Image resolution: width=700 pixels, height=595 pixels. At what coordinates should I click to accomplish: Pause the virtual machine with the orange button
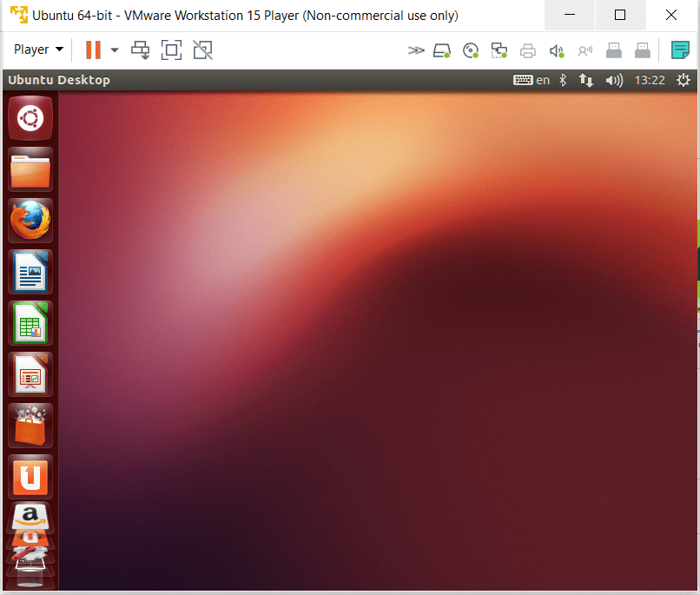coord(93,50)
